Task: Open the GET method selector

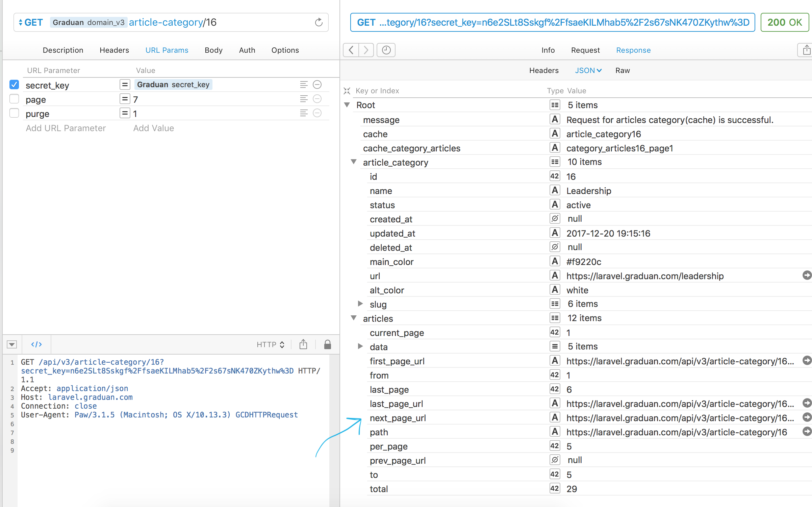Action: click(x=30, y=22)
